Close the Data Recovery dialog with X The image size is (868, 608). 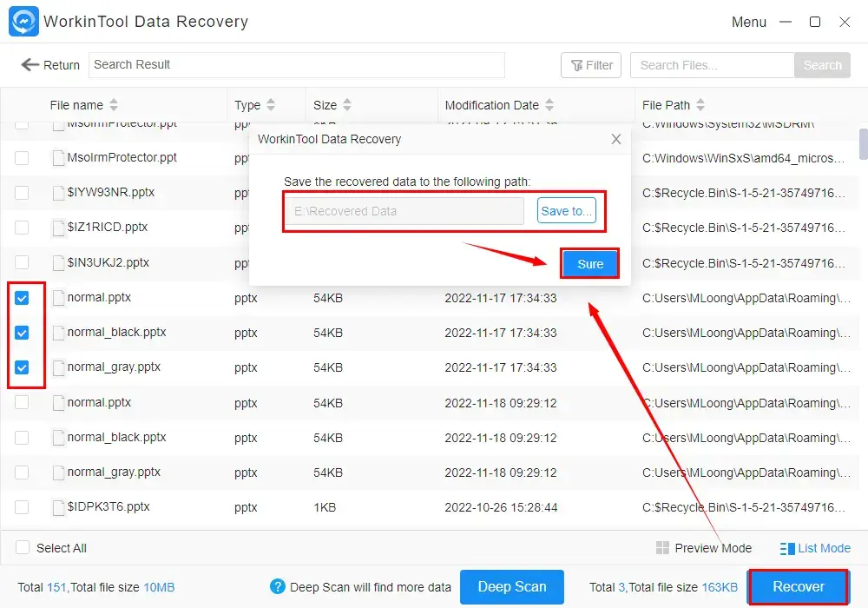(616, 139)
